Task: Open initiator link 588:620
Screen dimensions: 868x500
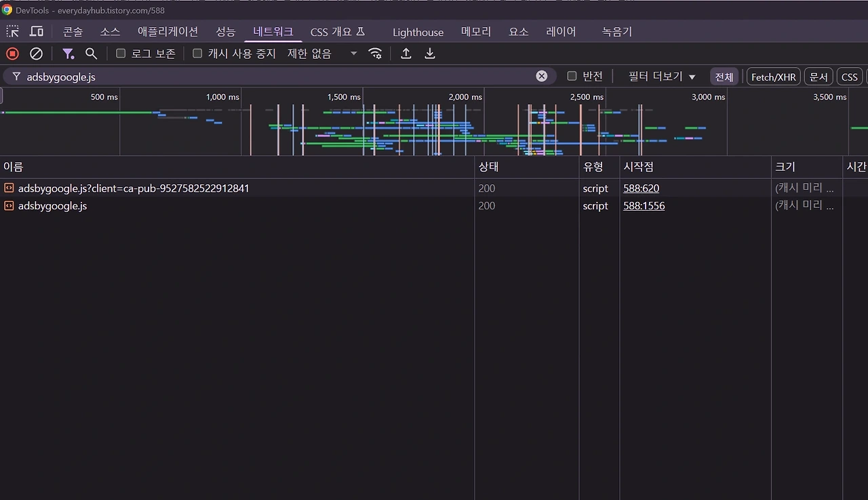Action: coord(641,188)
